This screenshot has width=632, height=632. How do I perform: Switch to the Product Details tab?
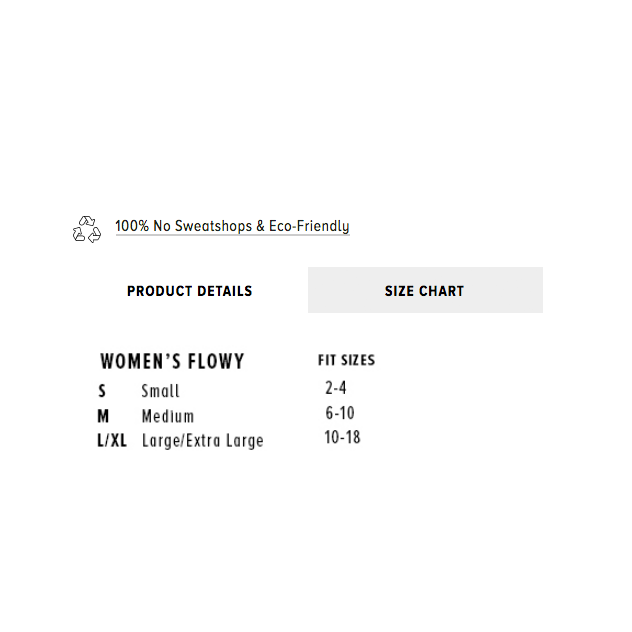[x=189, y=291]
